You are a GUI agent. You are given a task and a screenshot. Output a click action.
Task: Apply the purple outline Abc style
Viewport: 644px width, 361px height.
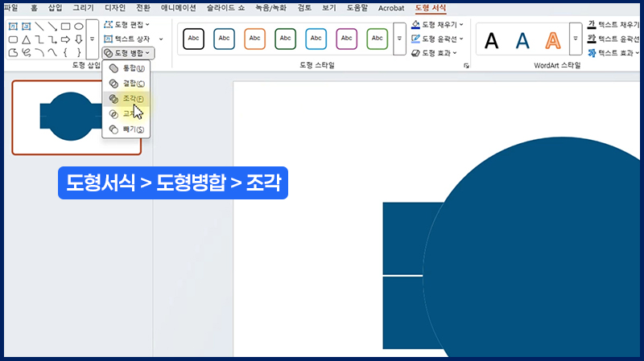347,39
